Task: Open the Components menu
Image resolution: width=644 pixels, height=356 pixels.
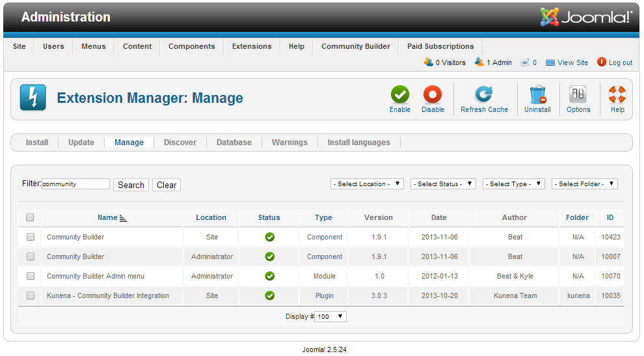Action: (x=191, y=46)
